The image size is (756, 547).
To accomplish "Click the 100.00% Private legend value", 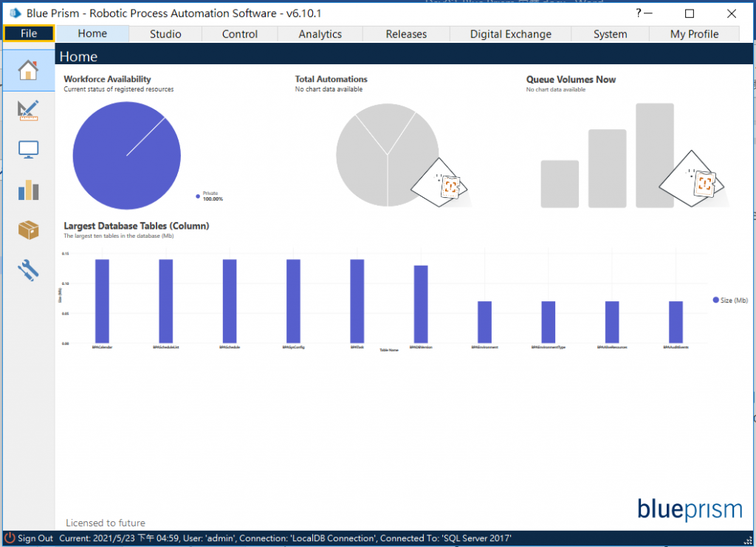I will (x=213, y=199).
